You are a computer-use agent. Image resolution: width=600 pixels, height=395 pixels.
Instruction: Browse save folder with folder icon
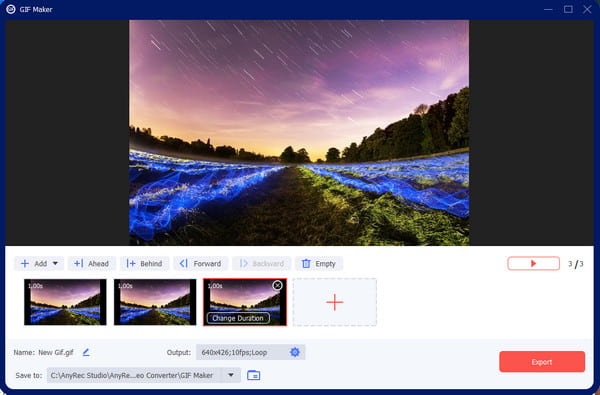(254, 375)
